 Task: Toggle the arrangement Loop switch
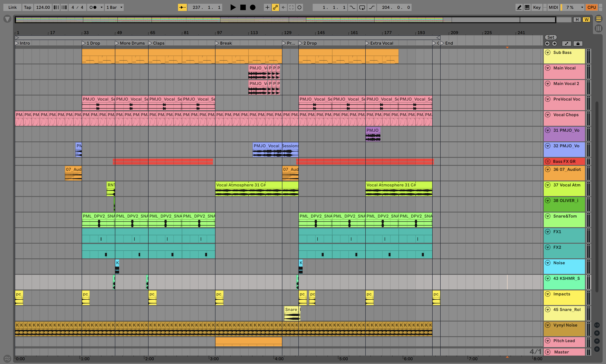click(362, 7)
